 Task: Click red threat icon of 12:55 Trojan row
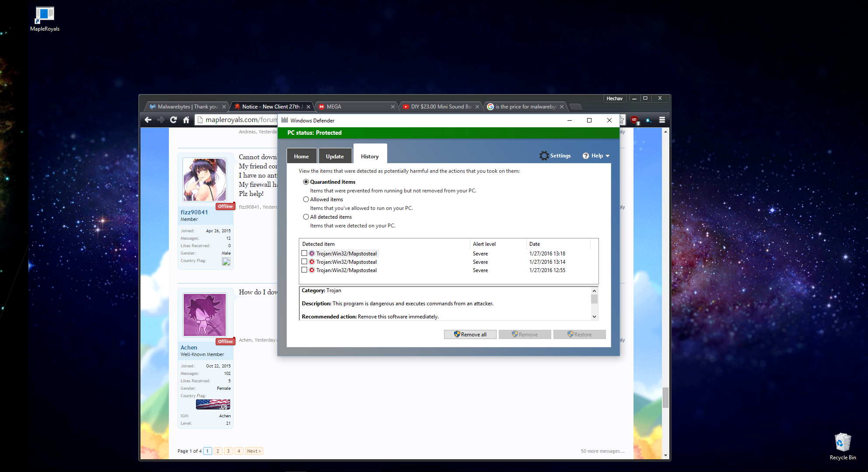pos(312,270)
